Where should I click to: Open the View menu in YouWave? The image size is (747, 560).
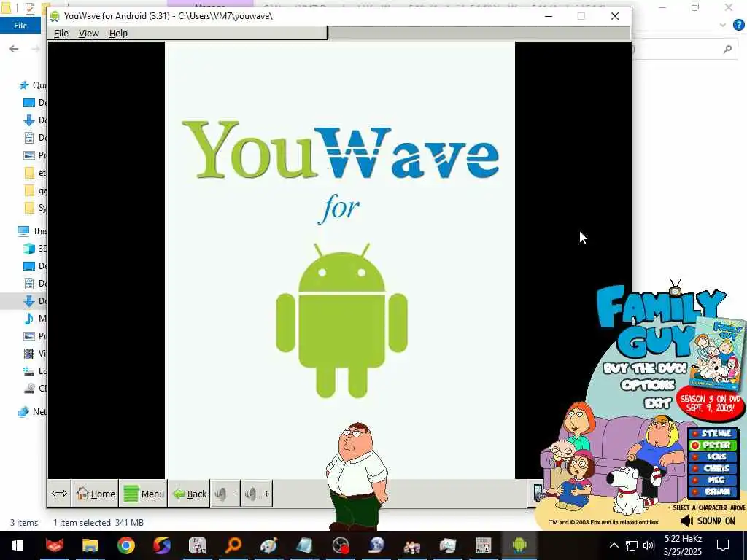pos(88,34)
